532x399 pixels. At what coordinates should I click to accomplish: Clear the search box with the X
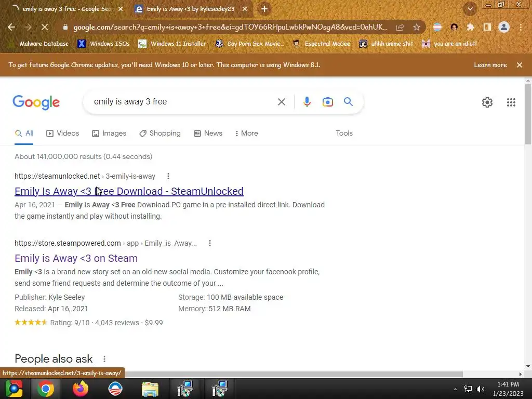(x=281, y=102)
